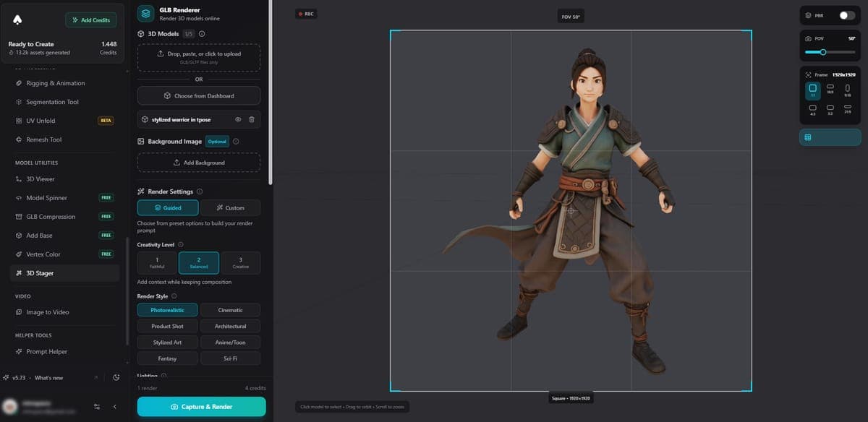The image size is (868, 422).
Task: Click the Add Background drop zone
Action: click(199, 163)
